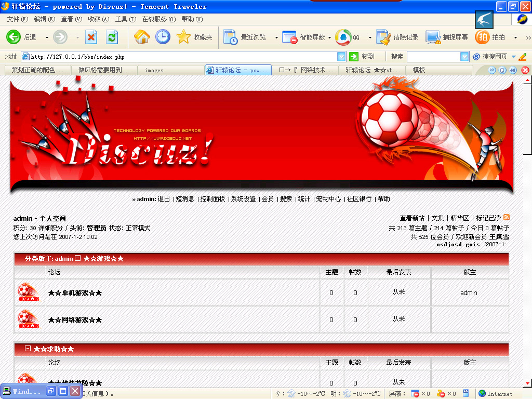Open the QQ dropdown arrow

(x=370, y=37)
